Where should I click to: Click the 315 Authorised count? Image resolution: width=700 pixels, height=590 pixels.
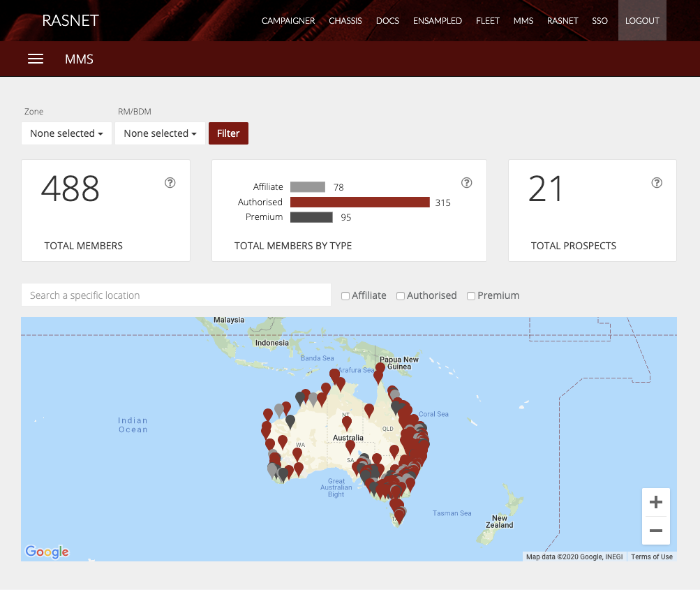(443, 202)
